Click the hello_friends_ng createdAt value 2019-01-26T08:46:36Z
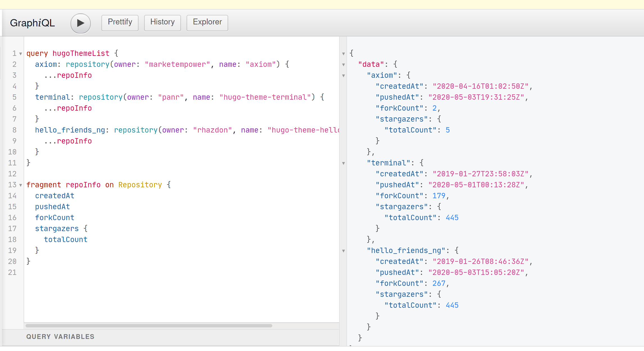Viewport: 644px width, 351px height. (x=481, y=261)
